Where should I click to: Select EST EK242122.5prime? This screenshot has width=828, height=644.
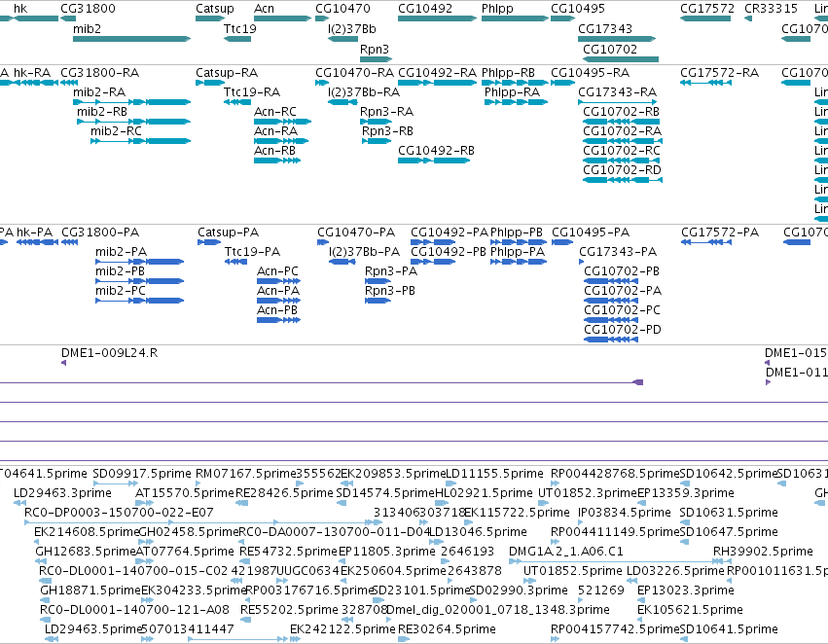[342, 629]
